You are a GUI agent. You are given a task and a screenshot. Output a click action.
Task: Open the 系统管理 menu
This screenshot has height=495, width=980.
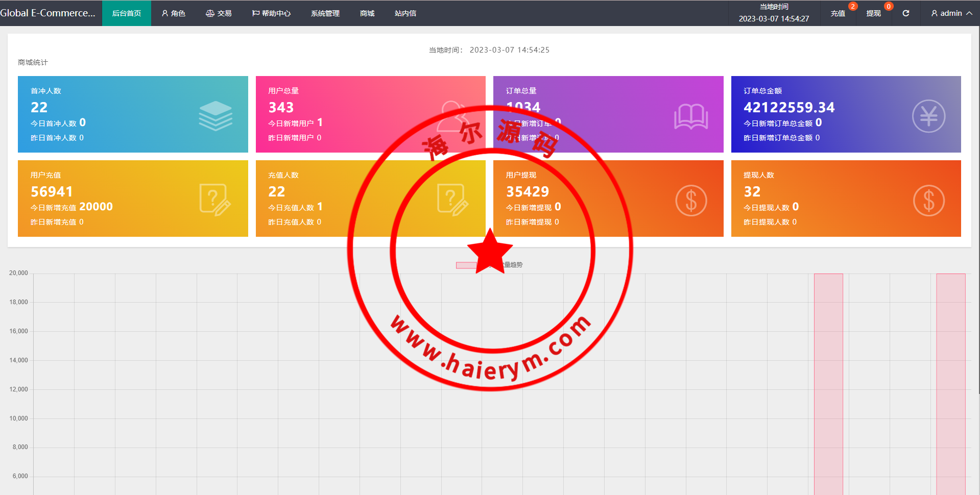[x=325, y=13]
